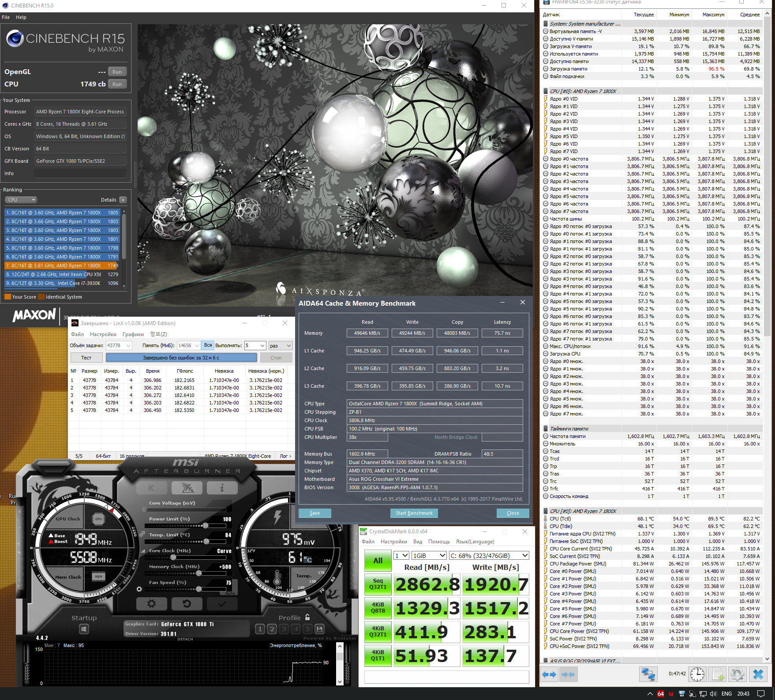Launch the MSI Afterburner OC Scanner jet icon
775x700 pixels.
coord(187,487)
